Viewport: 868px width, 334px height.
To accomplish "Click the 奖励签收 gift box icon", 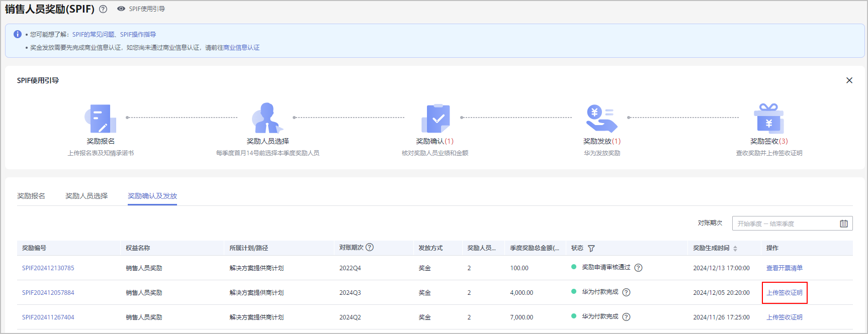I will [x=768, y=119].
